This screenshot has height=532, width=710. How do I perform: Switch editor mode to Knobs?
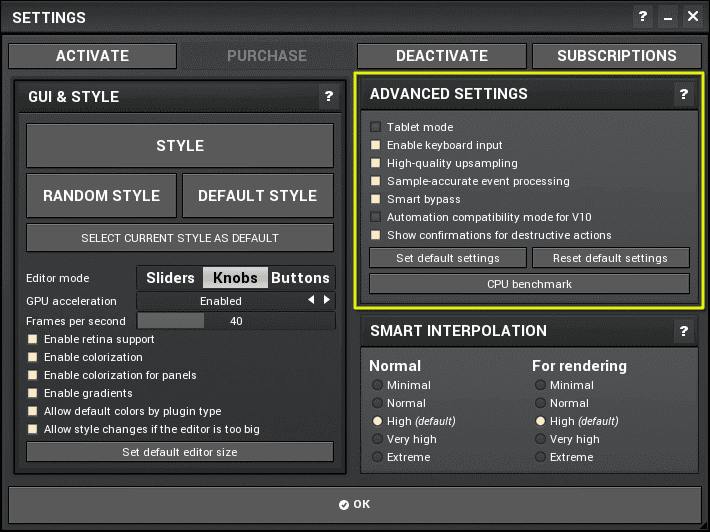pos(235,278)
